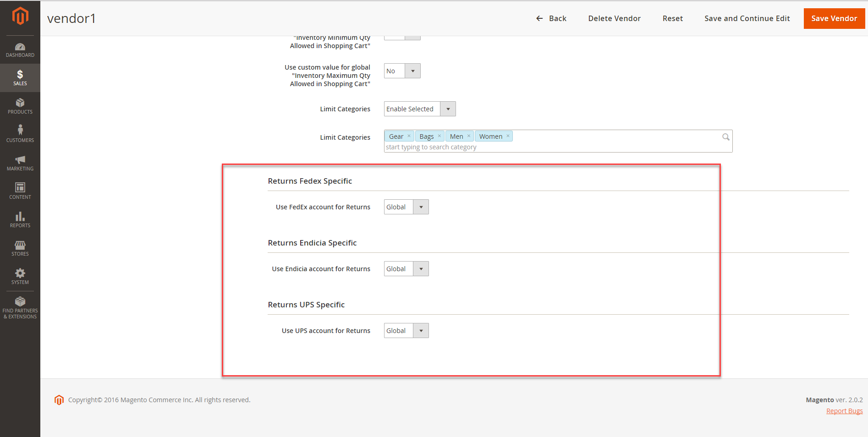Image resolution: width=868 pixels, height=437 pixels.
Task: Open the Limit Categories mode dropdown
Action: 420,109
